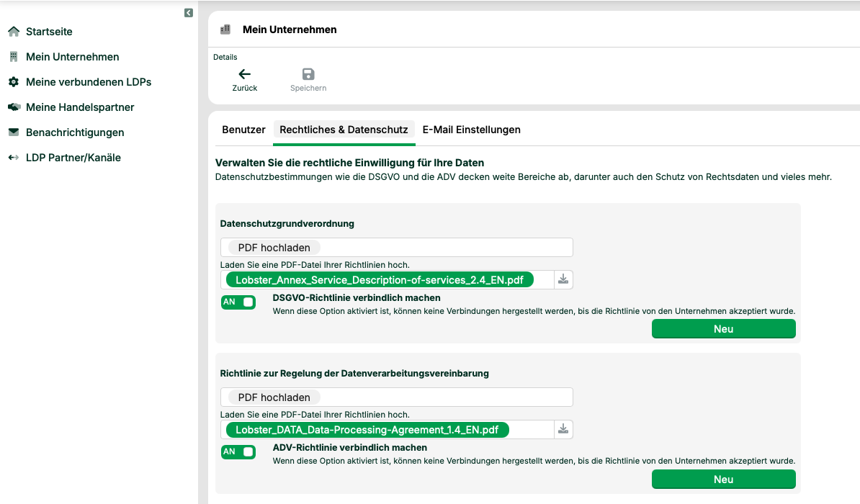Click the Datenschutzgrundverordnung section heading
860x504 pixels.
tap(287, 224)
